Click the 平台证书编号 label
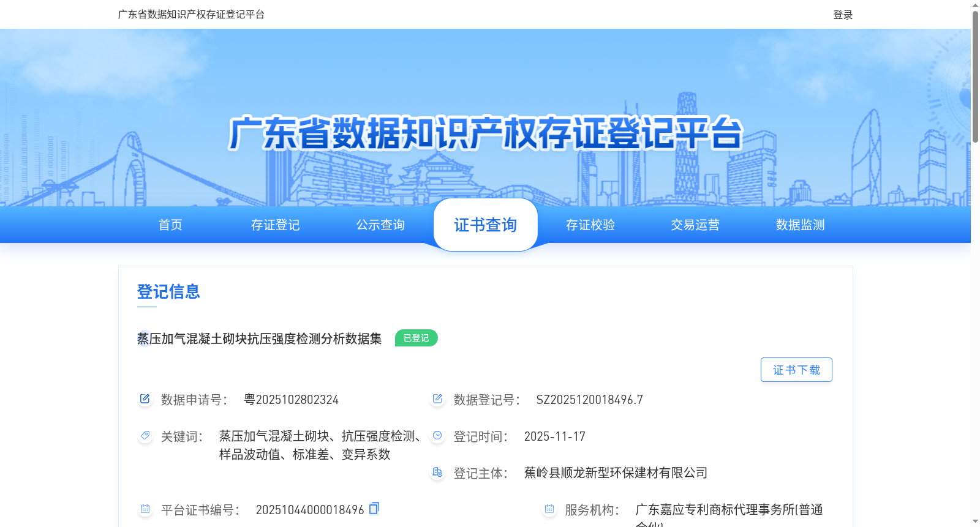 pos(200,510)
